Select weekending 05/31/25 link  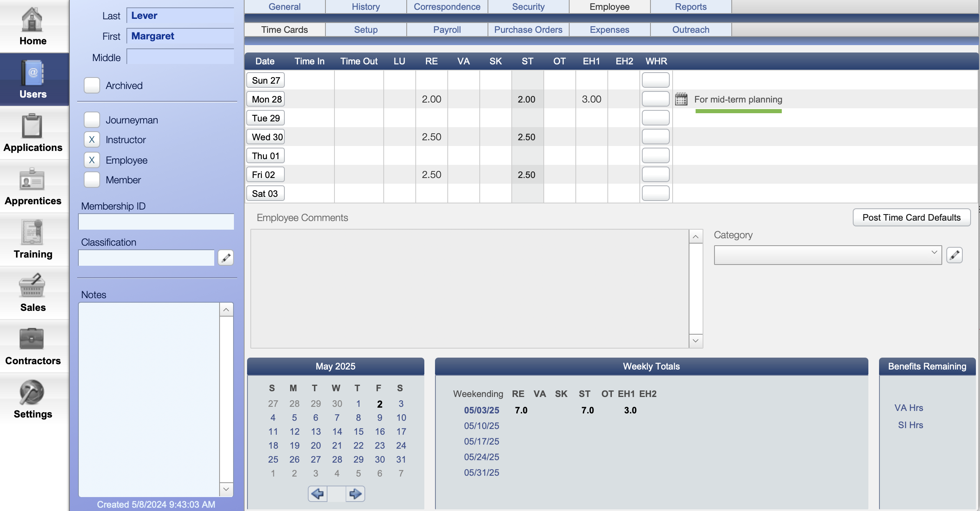pos(482,472)
